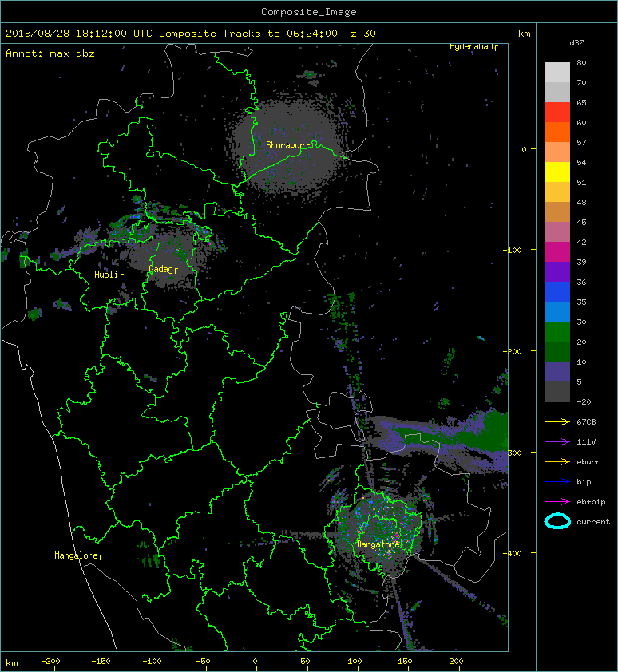Click the Bangalore city label
The width and height of the screenshot is (618, 672).
point(380,544)
